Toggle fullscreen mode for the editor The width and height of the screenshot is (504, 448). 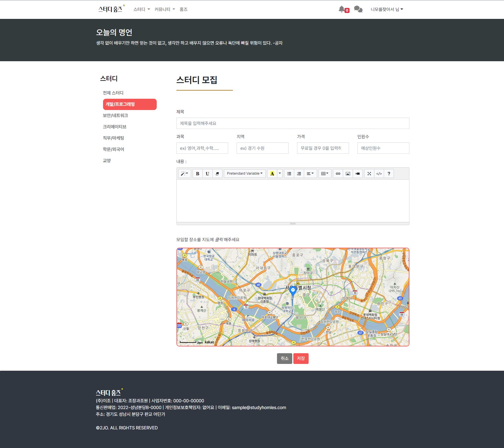(369, 174)
